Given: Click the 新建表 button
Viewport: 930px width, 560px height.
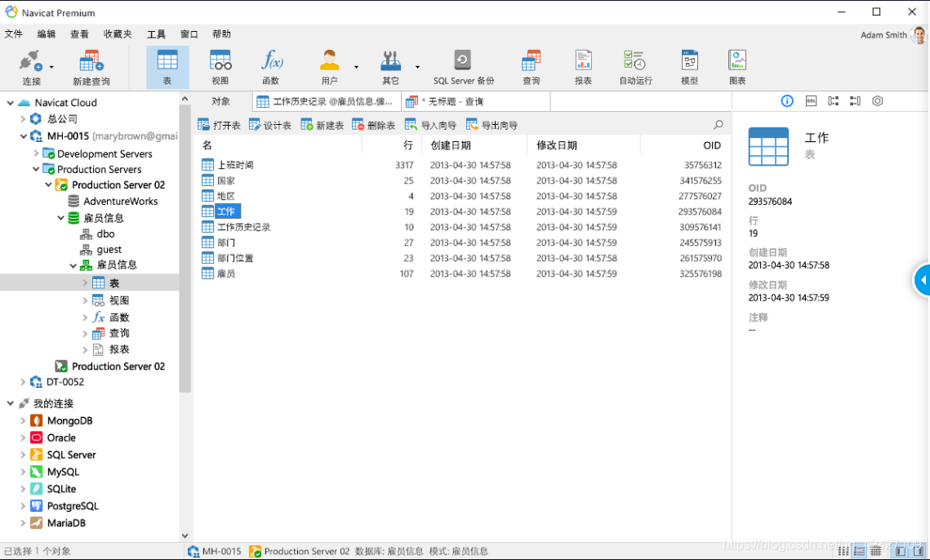Looking at the screenshot, I should tap(322, 125).
